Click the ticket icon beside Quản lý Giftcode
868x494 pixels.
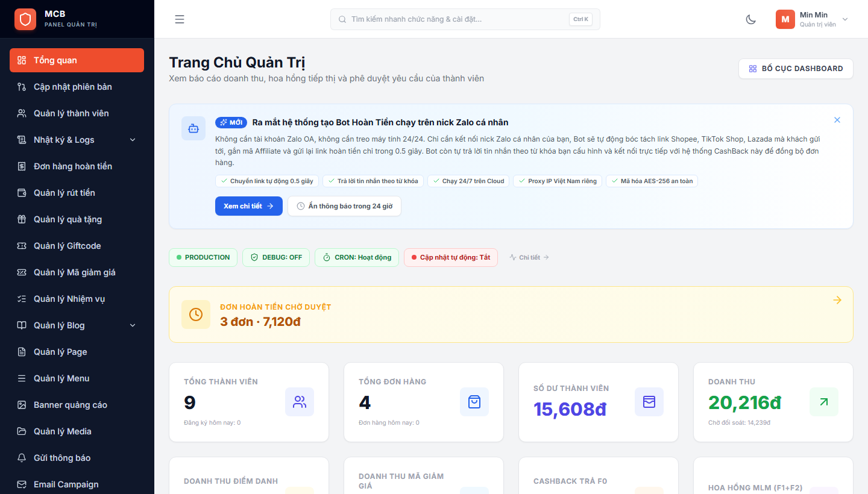(x=22, y=246)
